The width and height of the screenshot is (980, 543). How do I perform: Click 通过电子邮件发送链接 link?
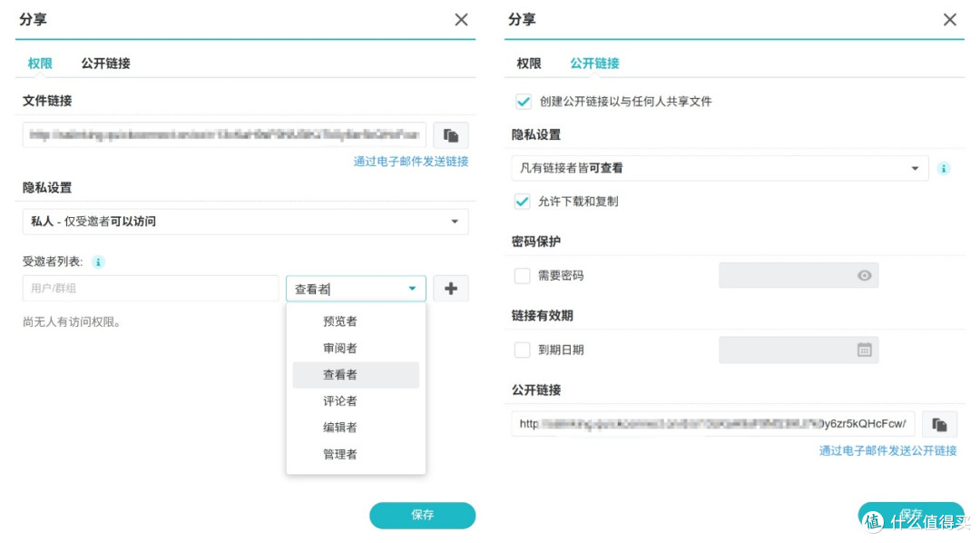pos(411,162)
